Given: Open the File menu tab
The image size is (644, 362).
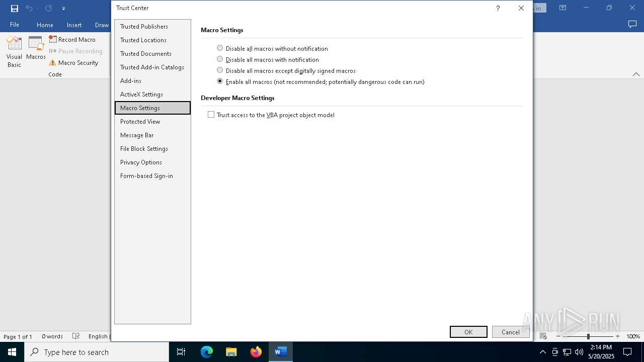Looking at the screenshot, I should tap(15, 25).
